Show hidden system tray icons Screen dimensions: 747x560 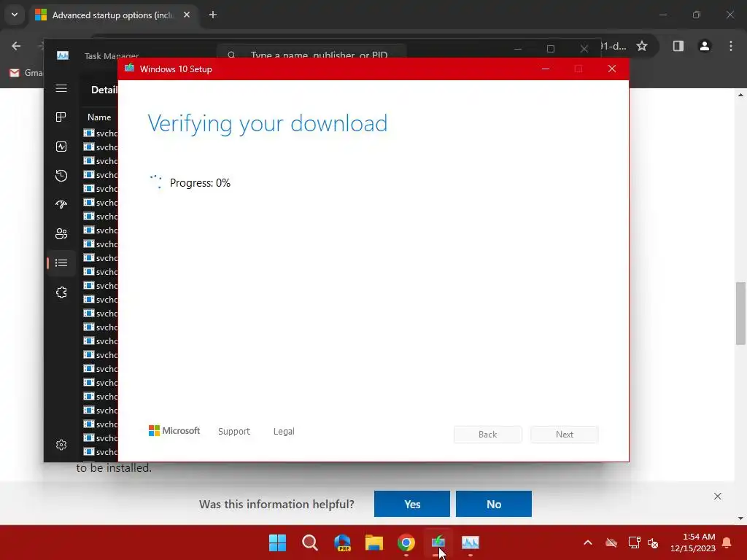click(x=588, y=542)
